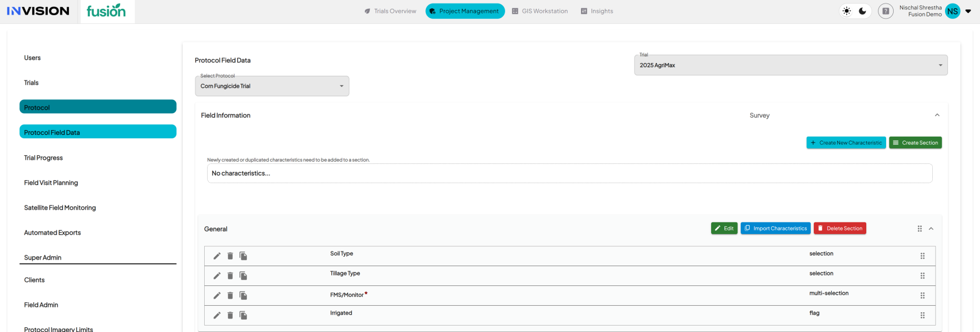Open the Select Protocol dropdown
Screen dimensions: 980x332
click(272, 86)
